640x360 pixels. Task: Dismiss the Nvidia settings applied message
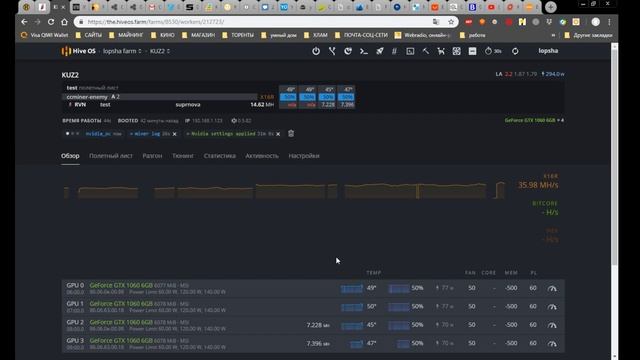pos(278,134)
